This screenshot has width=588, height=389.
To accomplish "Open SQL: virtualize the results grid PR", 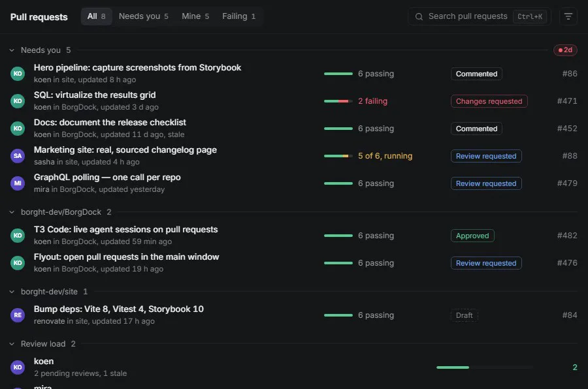I will point(95,95).
